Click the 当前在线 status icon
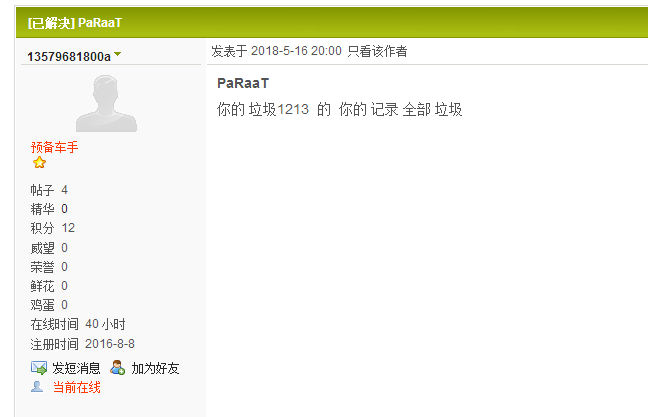648x417 pixels. [37, 386]
